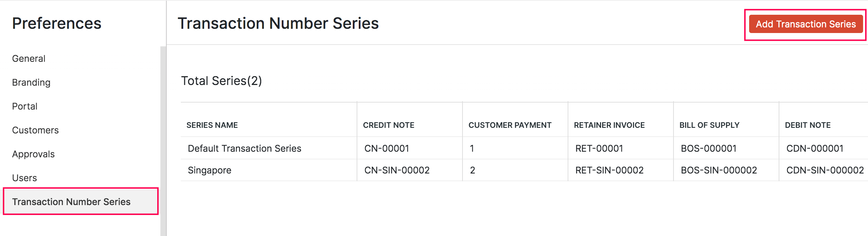This screenshot has width=868, height=236.
Task: Open the Customers preferences page
Action: pos(35,130)
